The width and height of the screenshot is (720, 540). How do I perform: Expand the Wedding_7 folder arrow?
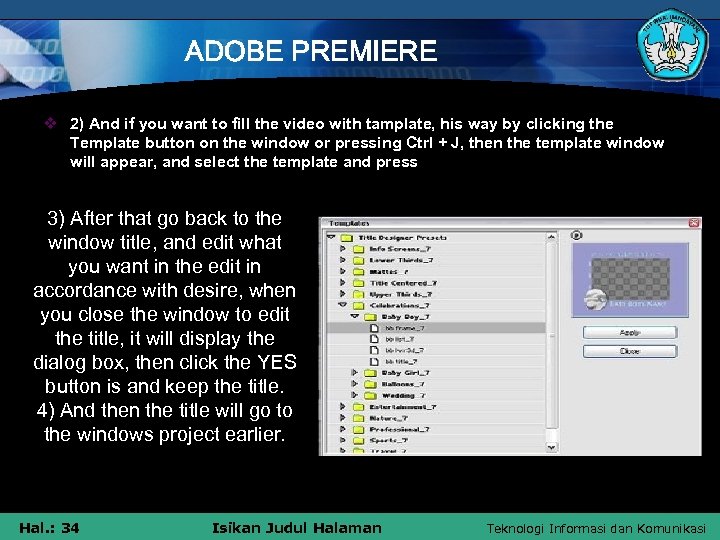point(354,395)
